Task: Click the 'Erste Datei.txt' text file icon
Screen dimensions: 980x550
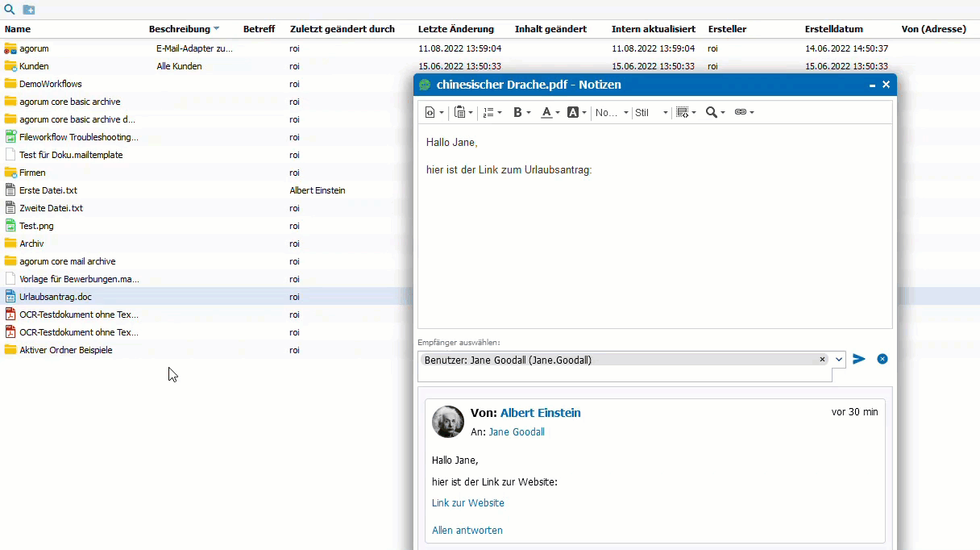Action: click(10, 190)
